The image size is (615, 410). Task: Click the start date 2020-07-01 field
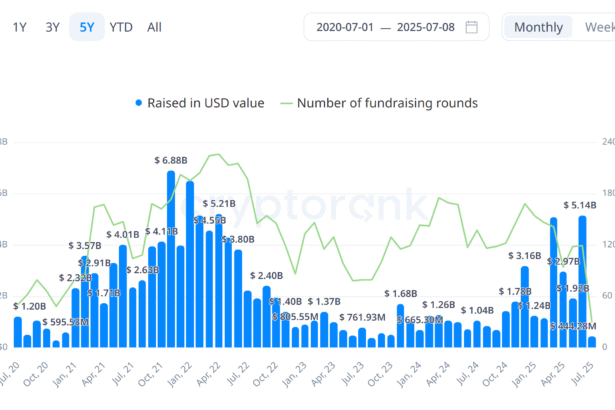(345, 27)
